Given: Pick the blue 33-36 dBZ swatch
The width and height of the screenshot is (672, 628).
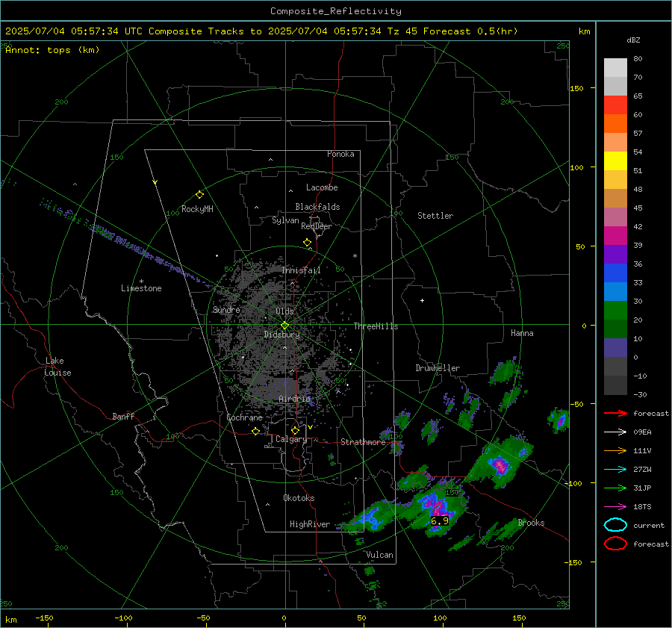Looking at the screenshot, I should point(615,273).
